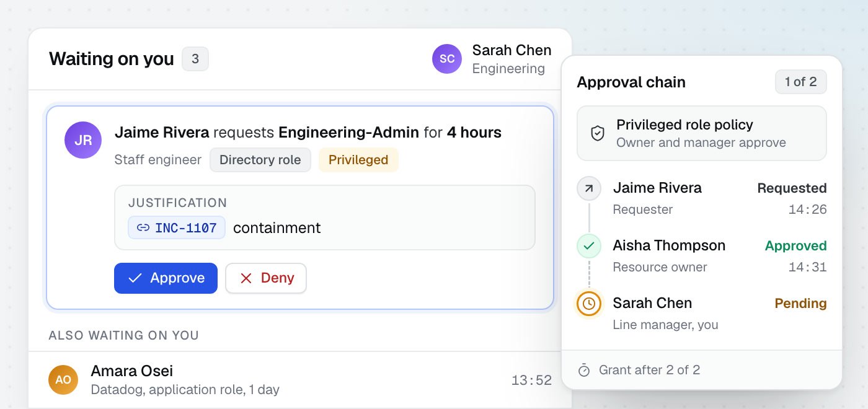The height and width of the screenshot is (409, 868).
Task: Click the timer icon next to Grant after
Action: (584, 371)
